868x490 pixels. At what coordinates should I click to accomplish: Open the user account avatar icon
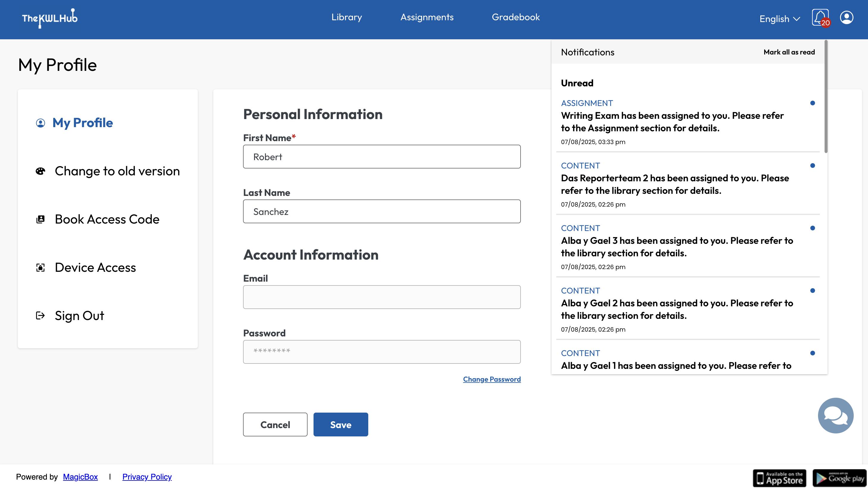pos(847,18)
